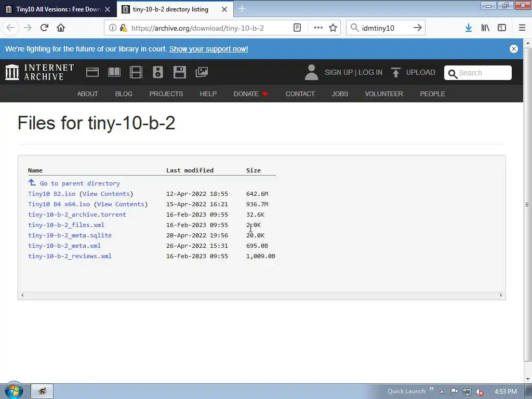Open Internet Archive Audio speaker icon
The image size is (532, 399).
pyautogui.click(x=158, y=72)
